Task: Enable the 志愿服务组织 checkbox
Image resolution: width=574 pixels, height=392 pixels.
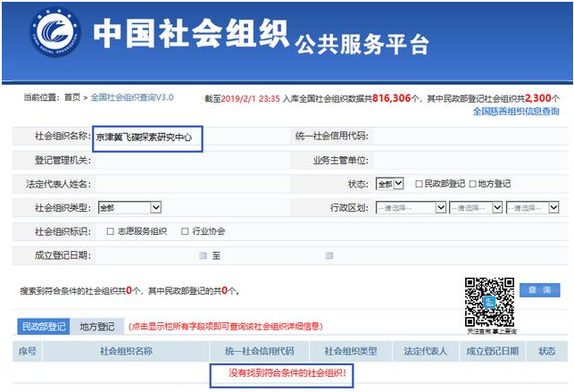Action: point(110,231)
